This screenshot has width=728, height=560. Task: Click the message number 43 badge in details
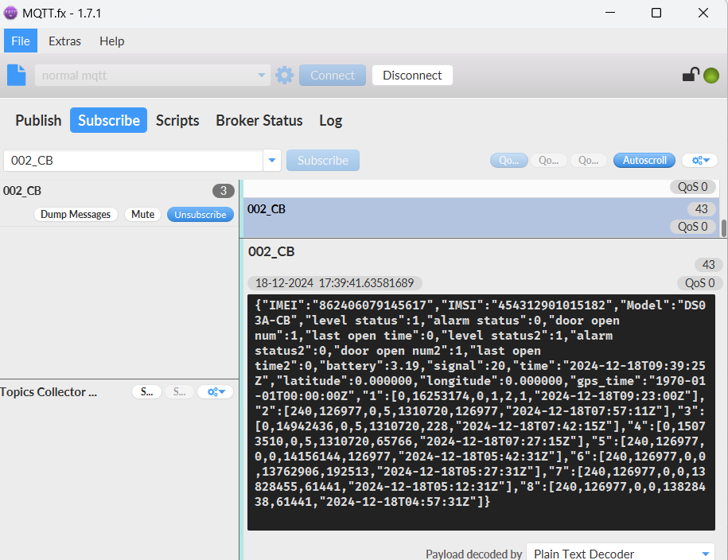point(708,265)
